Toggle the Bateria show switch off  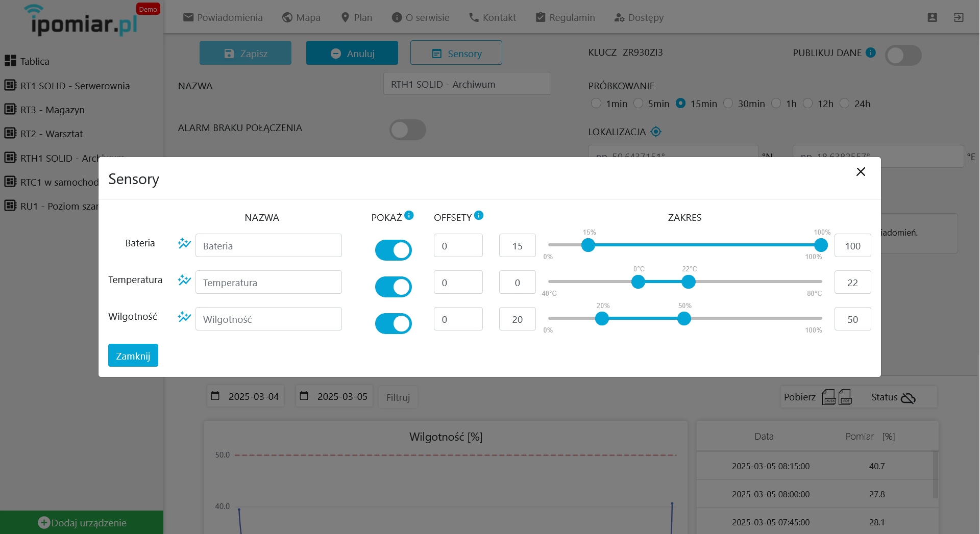click(x=394, y=250)
